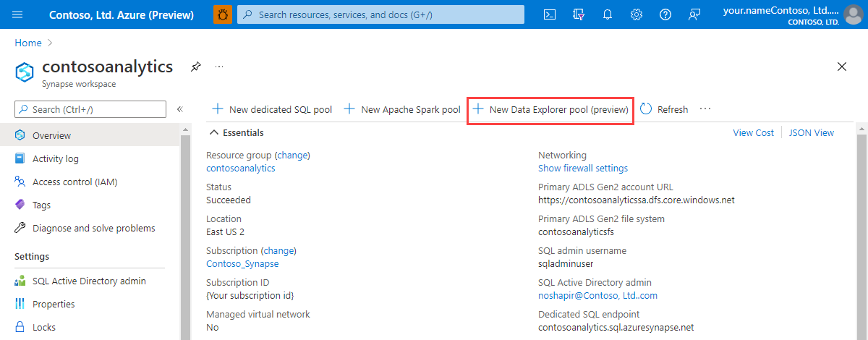
Task: Collapse the Essentials section
Action: click(x=214, y=133)
